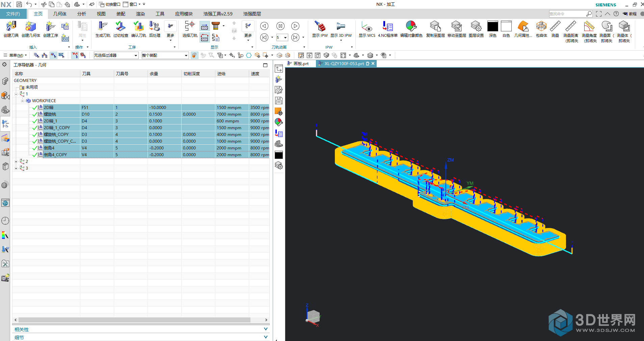
Task: Select the 2D精 operation row
Action: pyautogui.click(x=141, y=108)
